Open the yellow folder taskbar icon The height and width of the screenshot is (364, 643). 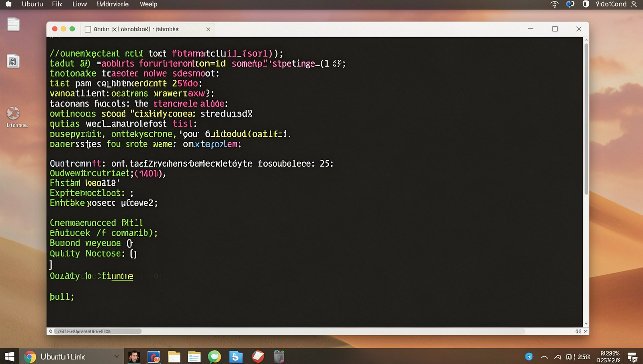pyautogui.click(x=174, y=356)
